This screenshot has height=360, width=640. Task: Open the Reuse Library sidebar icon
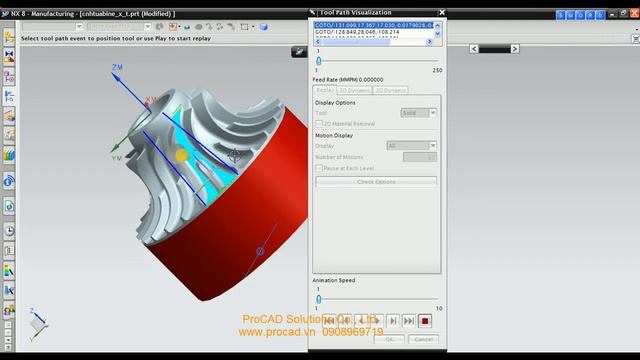pyautogui.click(x=9, y=135)
